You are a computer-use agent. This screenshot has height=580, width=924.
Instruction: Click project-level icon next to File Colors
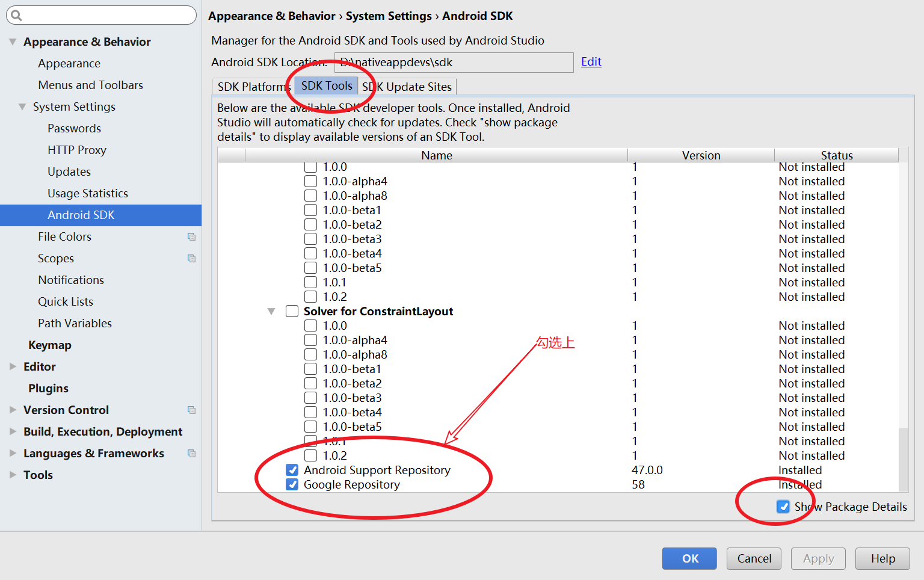click(191, 236)
